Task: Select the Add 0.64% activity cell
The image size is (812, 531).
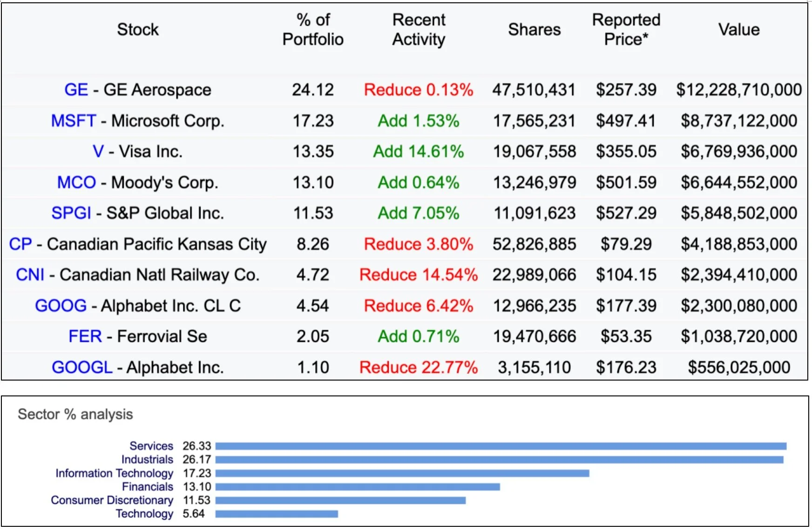Action: 419,182
